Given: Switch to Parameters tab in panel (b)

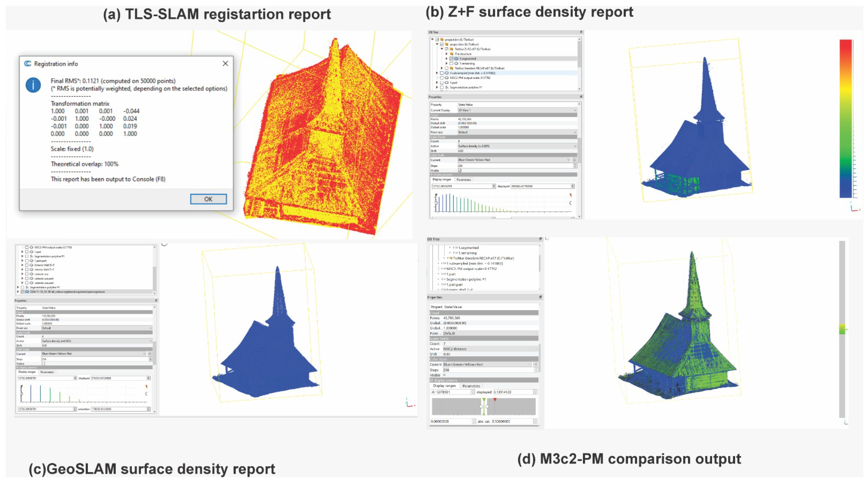Looking at the screenshot, I should pyautogui.click(x=464, y=180).
